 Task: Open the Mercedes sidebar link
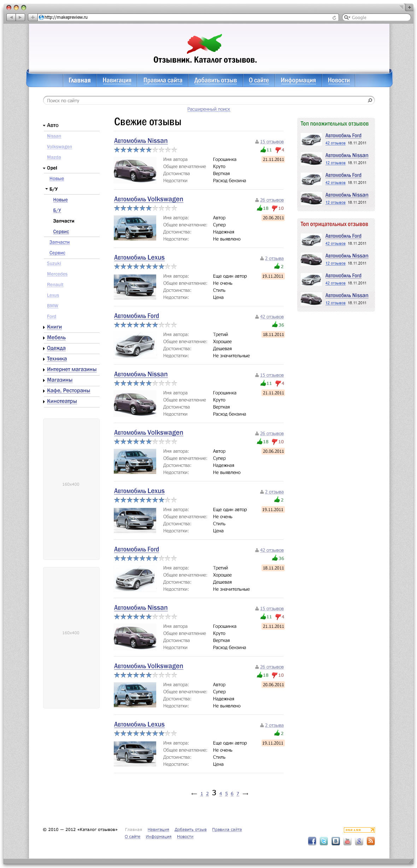pyautogui.click(x=57, y=274)
